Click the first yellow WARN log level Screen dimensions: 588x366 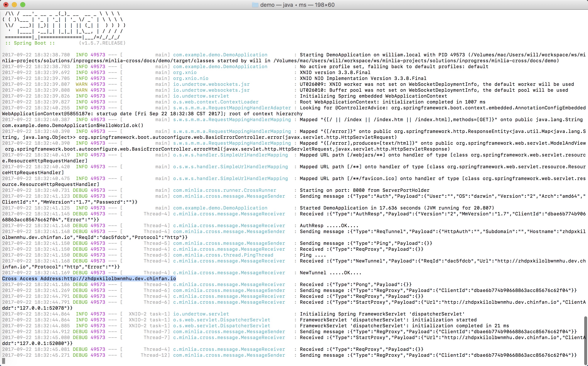coord(82,84)
